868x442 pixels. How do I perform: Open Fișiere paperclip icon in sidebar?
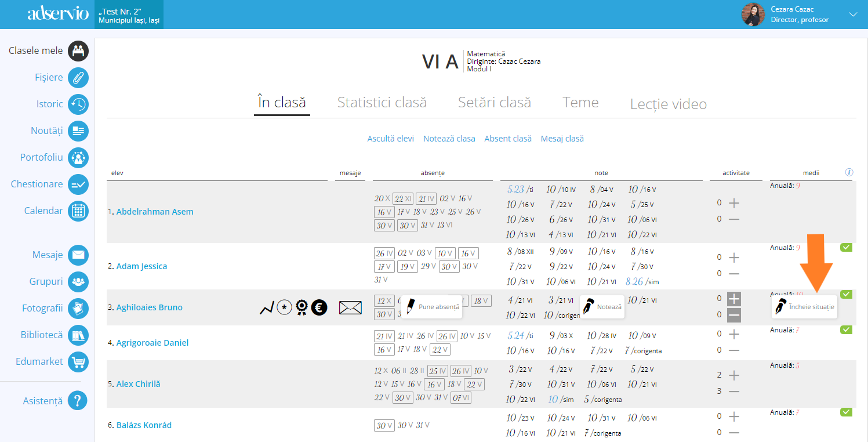pos(78,78)
